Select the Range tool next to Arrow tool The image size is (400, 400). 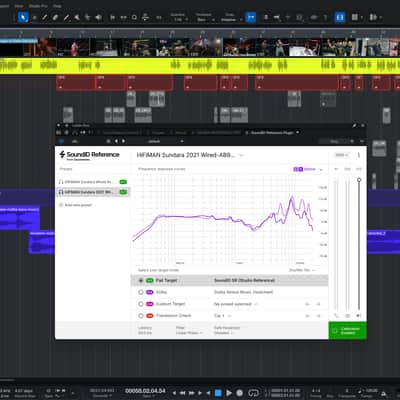point(34,17)
